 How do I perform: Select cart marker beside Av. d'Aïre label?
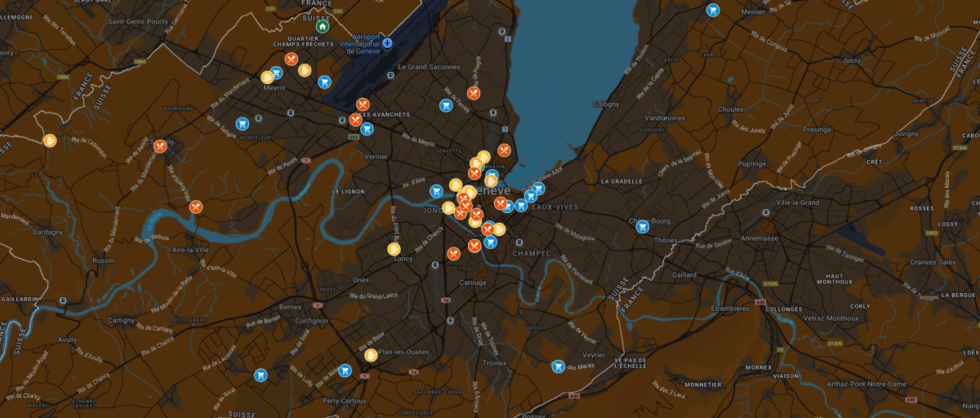pyautogui.click(x=436, y=191)
